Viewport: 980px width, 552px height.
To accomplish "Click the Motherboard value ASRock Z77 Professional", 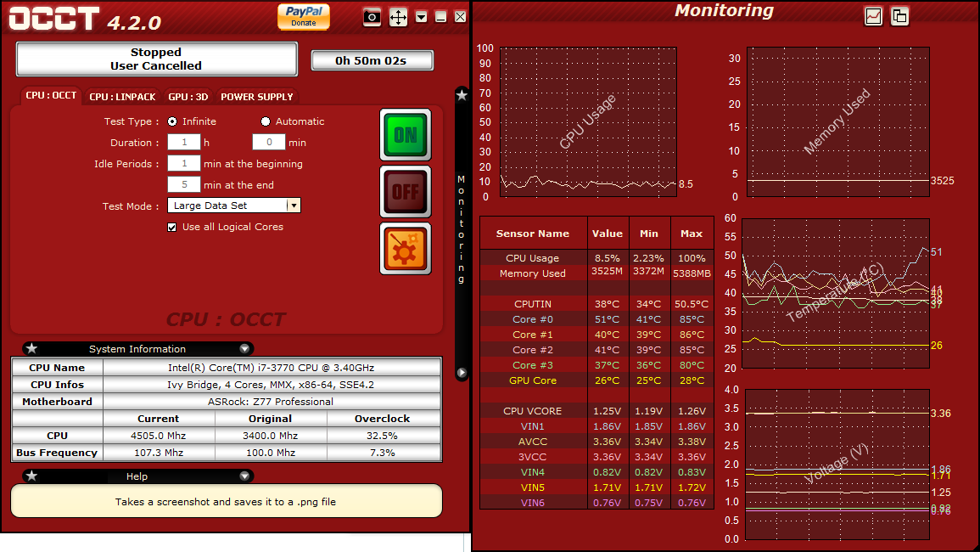I will [272, 402].
